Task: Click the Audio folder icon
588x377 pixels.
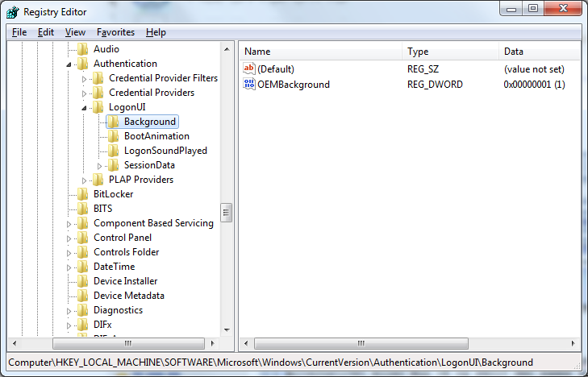Action: point(82,49)
